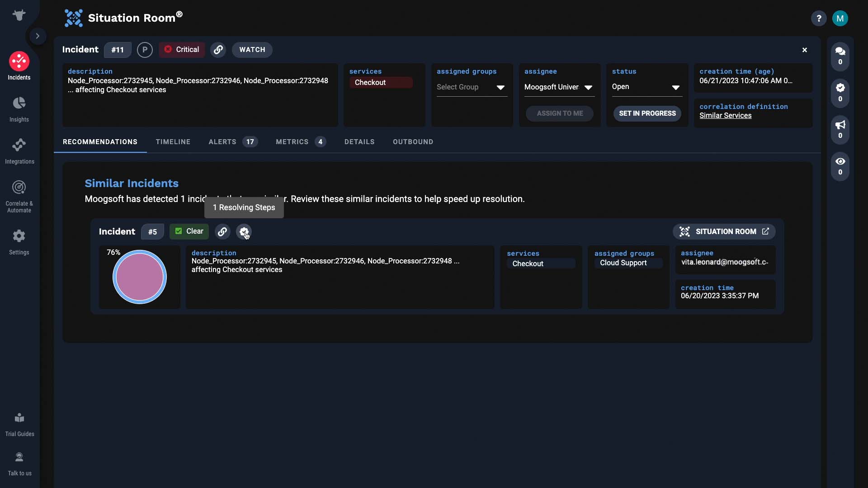The image size is (868, 488).
Task: Click the Critical severity badge
Action: pos(182,50)
